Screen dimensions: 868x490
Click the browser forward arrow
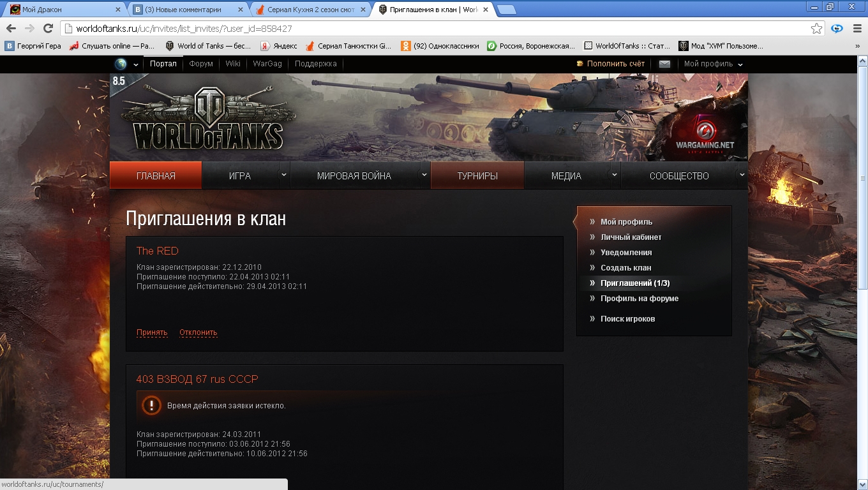(29, 29)
